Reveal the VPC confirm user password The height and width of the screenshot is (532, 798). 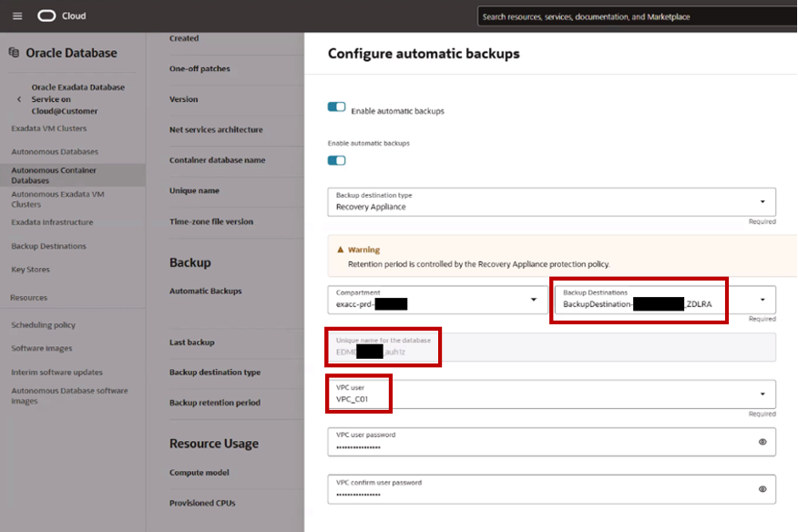click(762, 488)
